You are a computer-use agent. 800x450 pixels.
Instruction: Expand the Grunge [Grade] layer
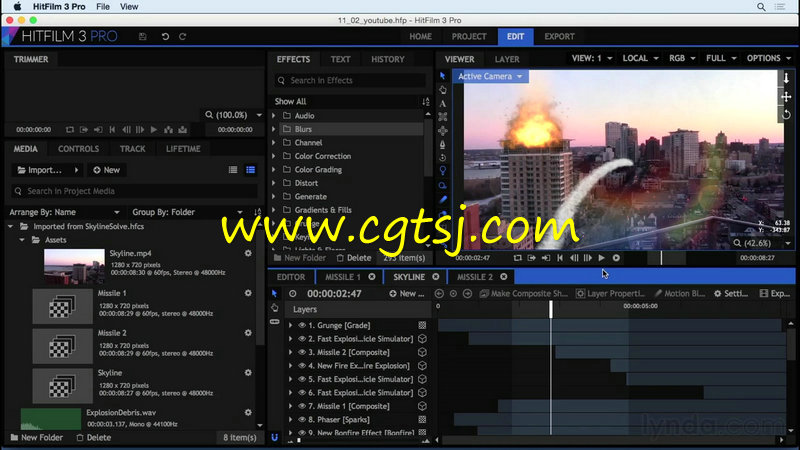pos(291,325)
